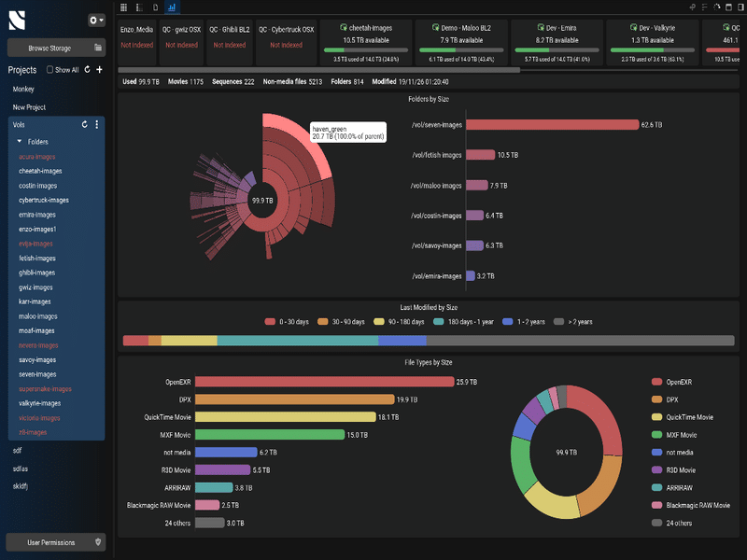Viewport: 747px width, 560px height.
Task: Select the tree list view icon
Action: [139, 7]
